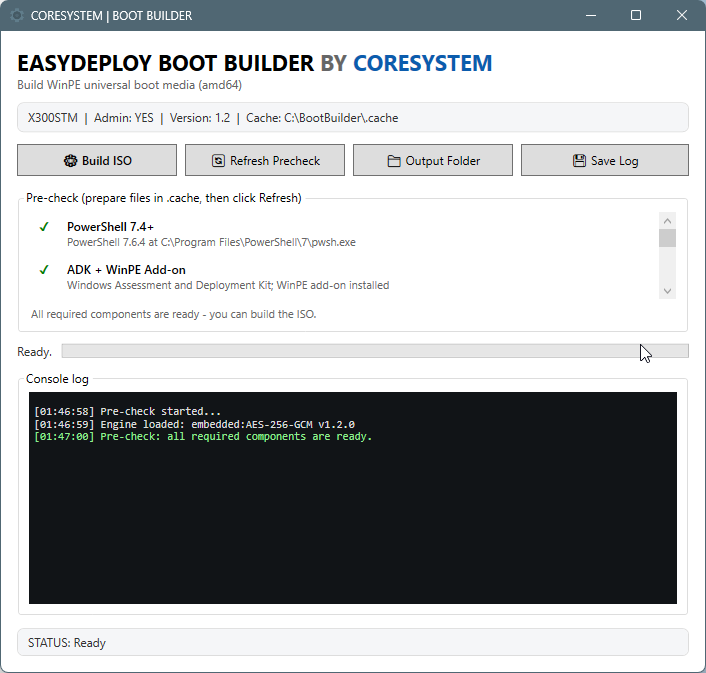This screenshot has height=673, width=706.
Task: Click the 'Console log' group label
Action: (x=57, y=379)
